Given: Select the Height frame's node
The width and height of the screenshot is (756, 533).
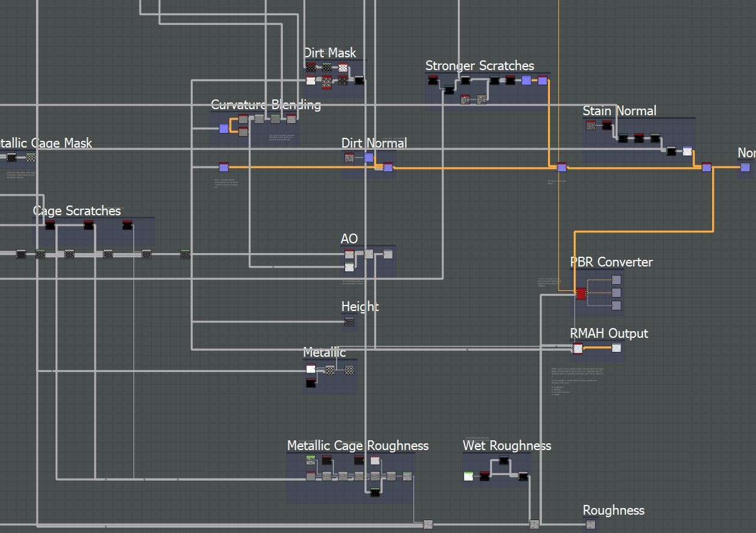Looking at the screenshot, I should pyautogui.click(x=349, y=322).
